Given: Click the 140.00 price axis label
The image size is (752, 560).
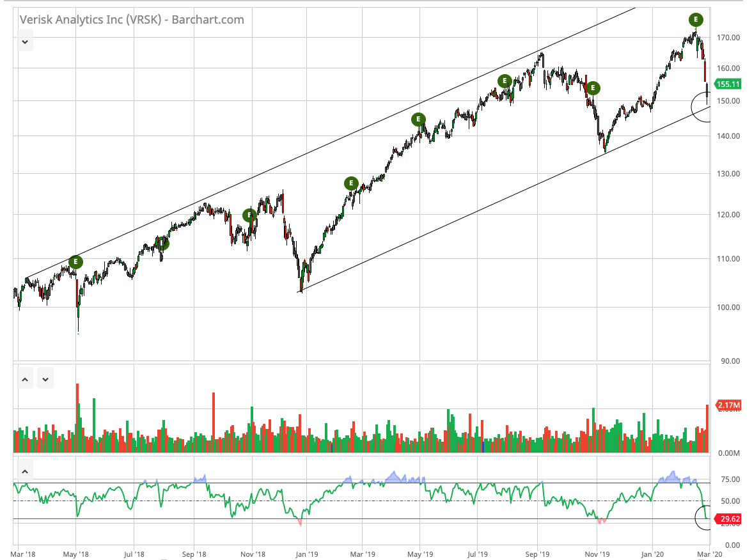Looking at the screenshot, I should tap(728, 136).
